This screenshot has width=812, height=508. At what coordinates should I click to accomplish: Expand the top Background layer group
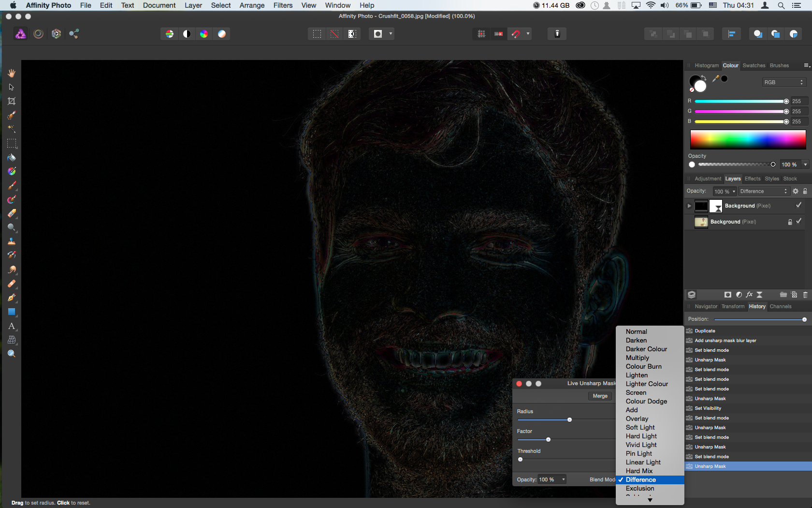pos(689,206)
